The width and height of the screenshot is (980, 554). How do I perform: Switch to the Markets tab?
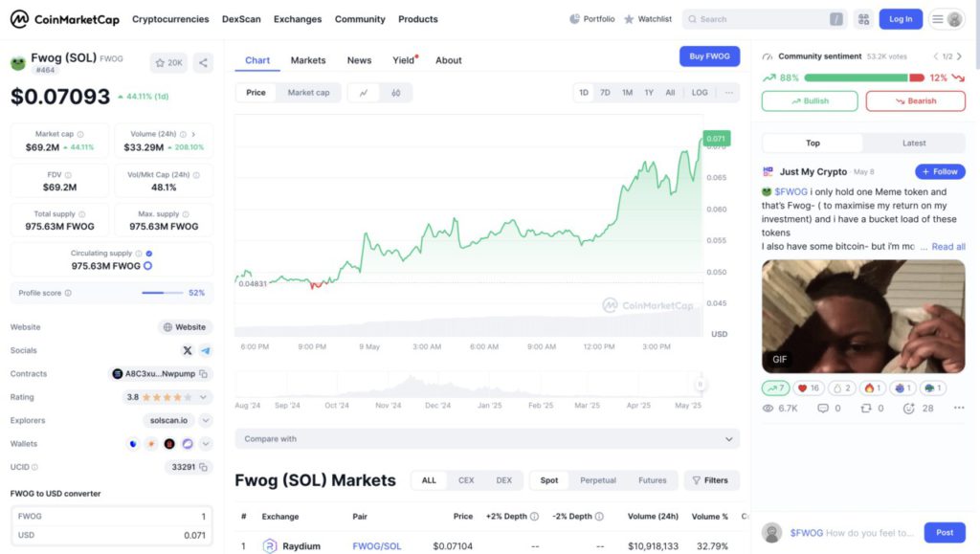(308, 60)
